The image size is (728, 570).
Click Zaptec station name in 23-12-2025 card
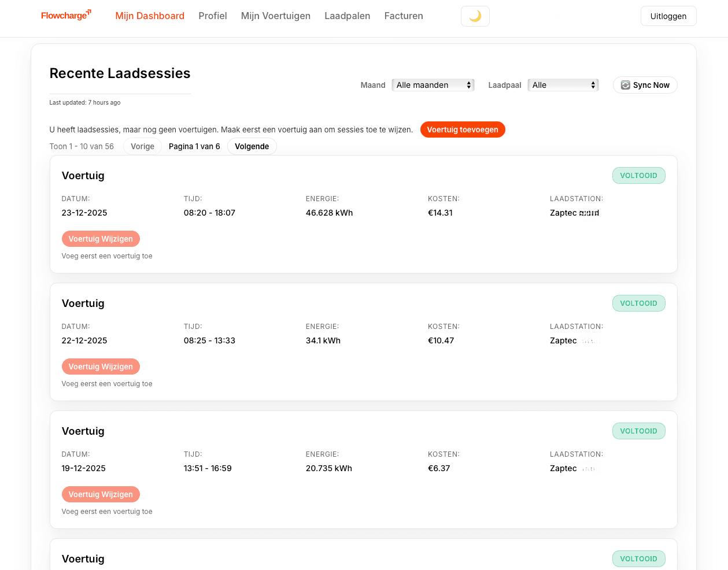coord(574,213)
